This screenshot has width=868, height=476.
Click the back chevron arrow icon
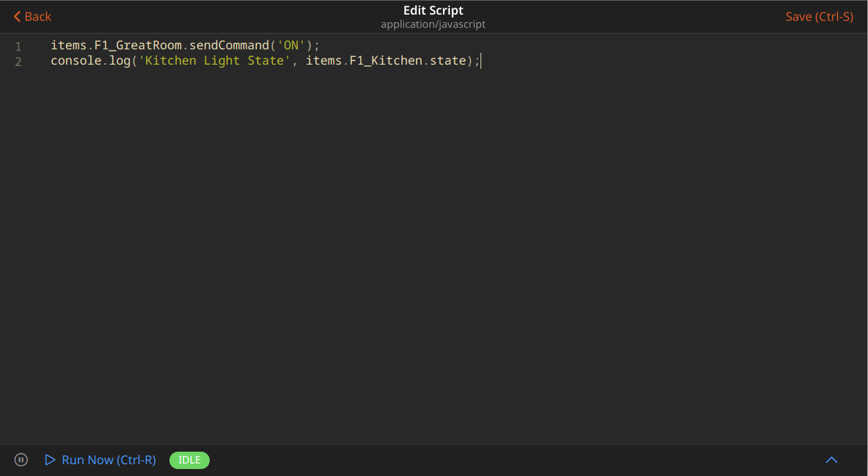tap(17, 16)
